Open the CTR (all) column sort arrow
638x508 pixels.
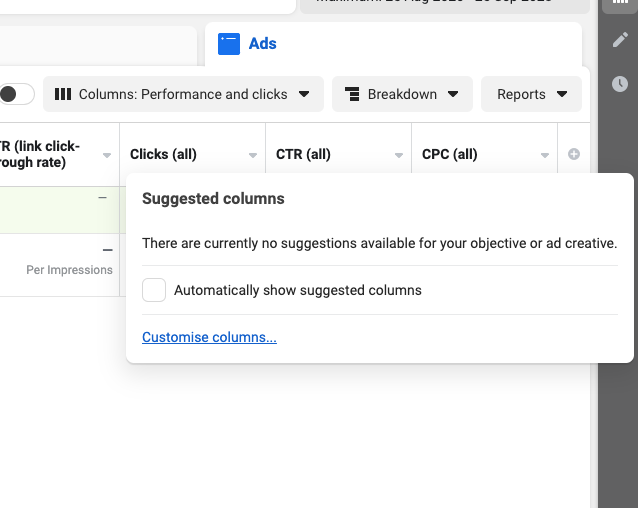click(399, 155)
